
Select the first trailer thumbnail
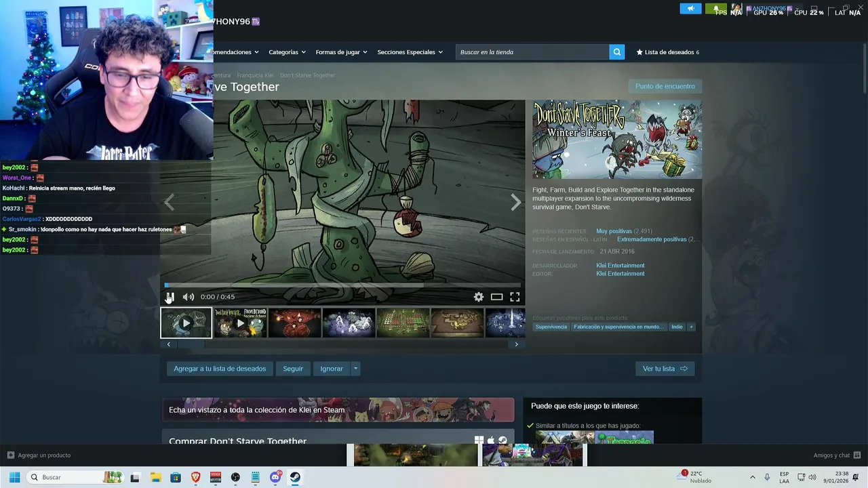(186, 323)
